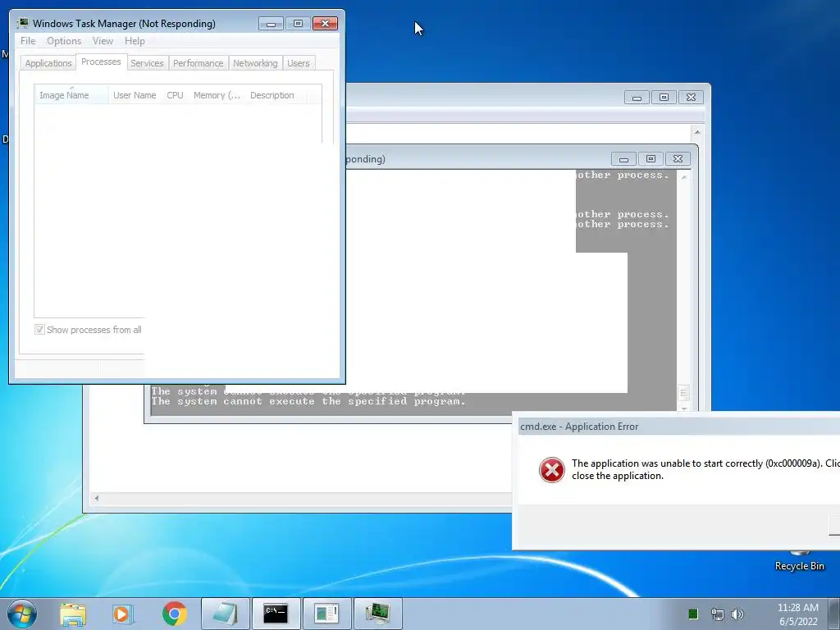Click the cmd.exe - Application Error title
Image resolution: width=840 pixels, height=630 pixels.
click(579, 427)
